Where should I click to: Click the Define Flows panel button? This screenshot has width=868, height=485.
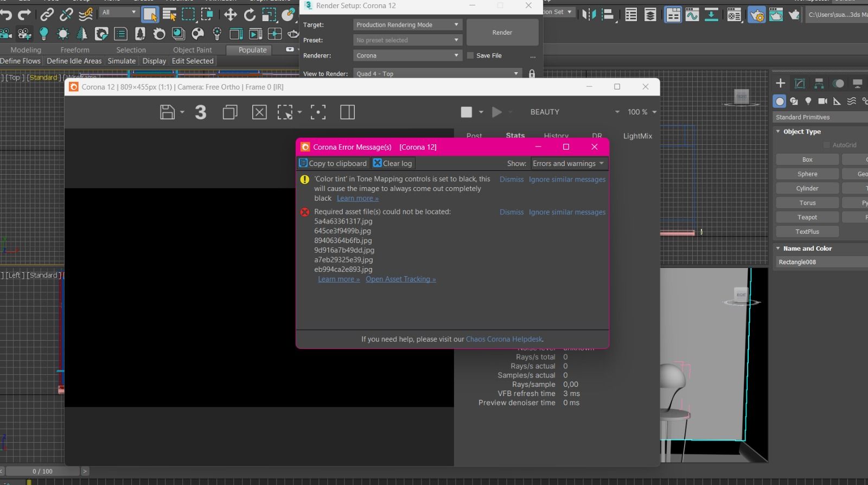pos(20,61)
